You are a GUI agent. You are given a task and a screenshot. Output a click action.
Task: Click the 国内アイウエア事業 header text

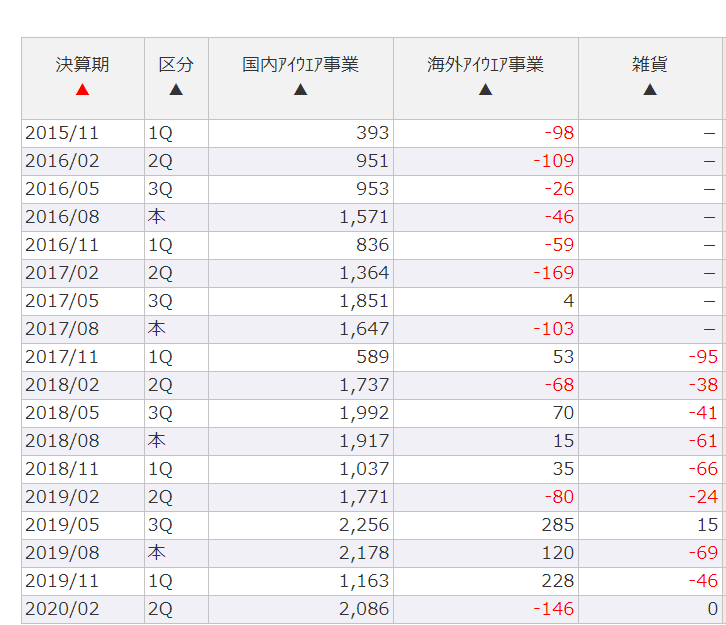click(x=300, y=64)
